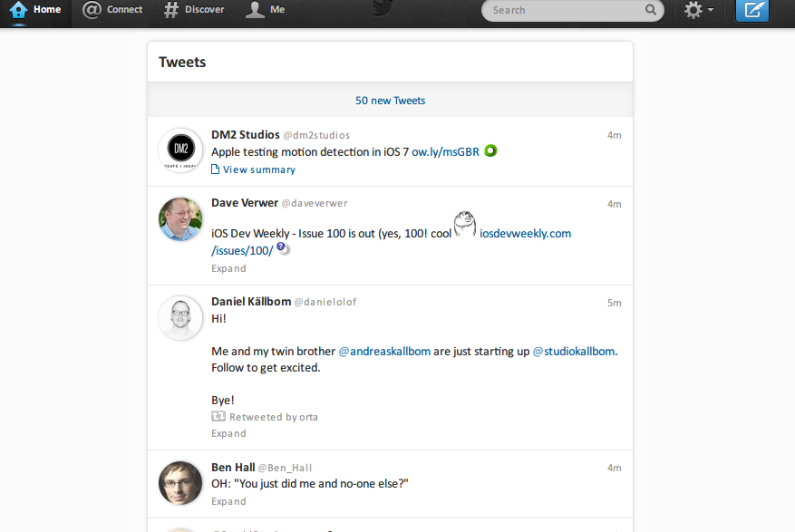This screenshot has height=532, width=795.
Task: Click the Home birdhouse icon
Action: [18, 10]
